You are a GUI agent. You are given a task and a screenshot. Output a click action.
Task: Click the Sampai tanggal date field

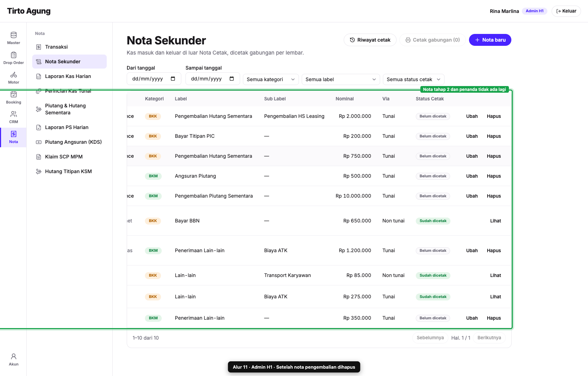[x=213, y=79]
